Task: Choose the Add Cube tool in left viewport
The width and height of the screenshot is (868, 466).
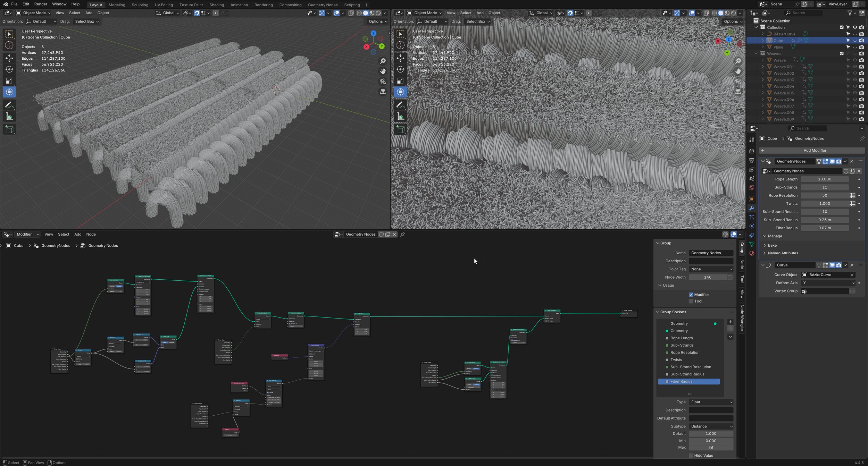Action: click(x=9, y=129)
